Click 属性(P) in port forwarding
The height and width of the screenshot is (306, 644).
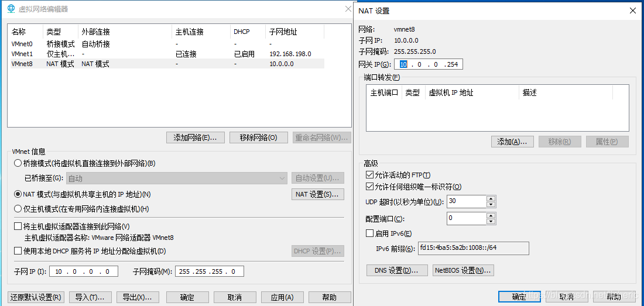tap(608, 142)
